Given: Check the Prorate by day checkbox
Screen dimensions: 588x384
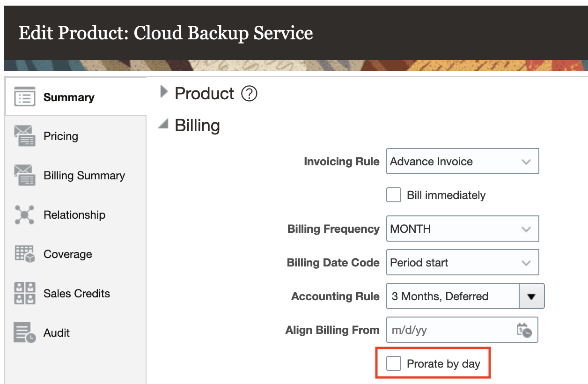Looking at the screenshot, I should coord(394,364).
